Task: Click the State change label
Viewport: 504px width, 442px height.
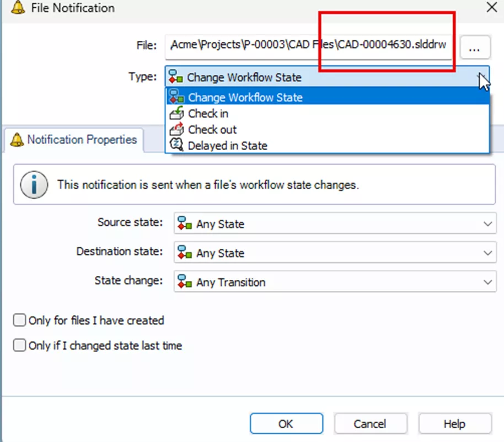Action: tap(128, 280)
